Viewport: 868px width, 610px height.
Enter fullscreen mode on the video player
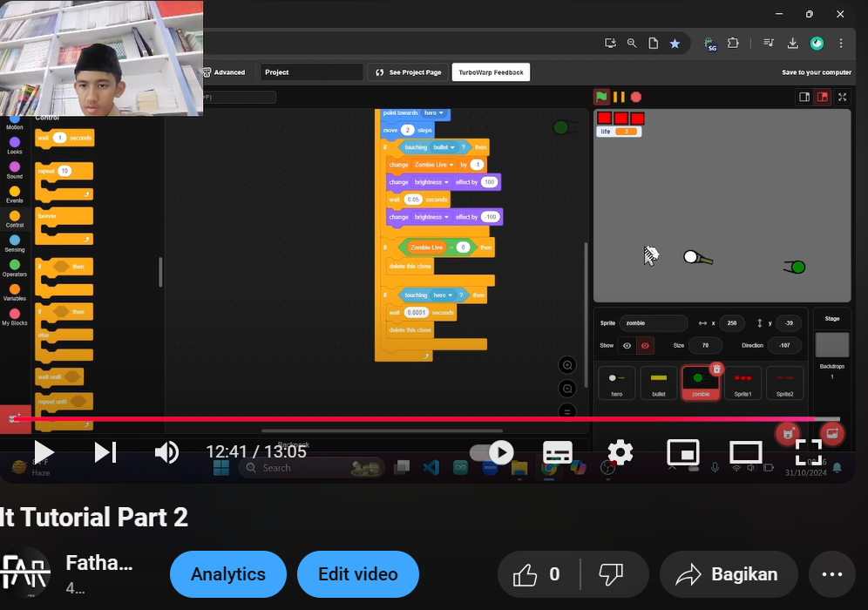pyautogui.click(x=809, y=452)
